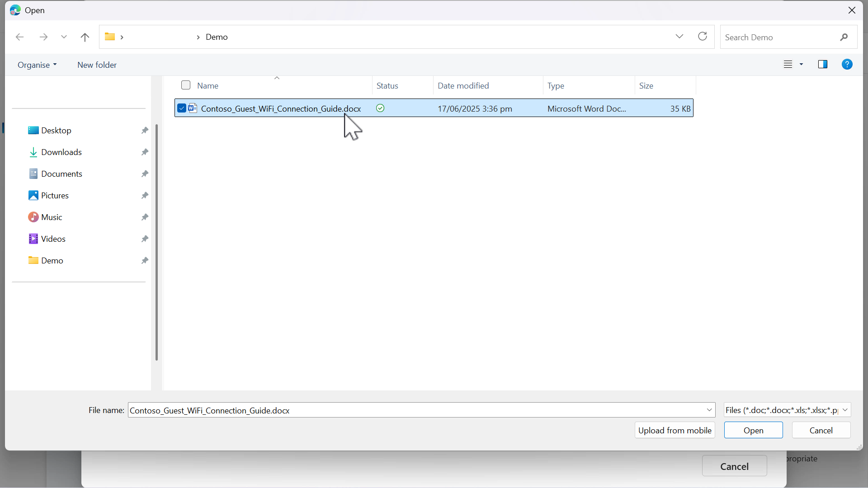The width and height of the screenshot is (868, 488).
Task: Click the Back navigation arrow
Action: coord(20,37)
